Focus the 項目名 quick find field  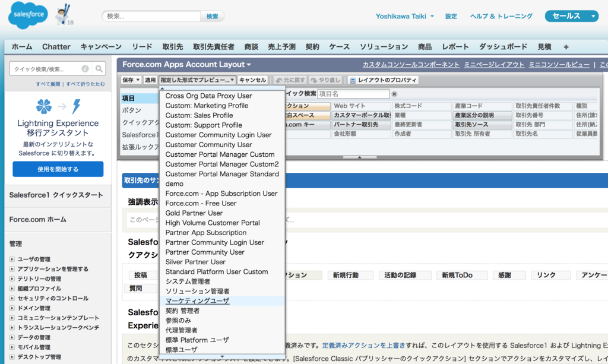(x=353, y=94)
